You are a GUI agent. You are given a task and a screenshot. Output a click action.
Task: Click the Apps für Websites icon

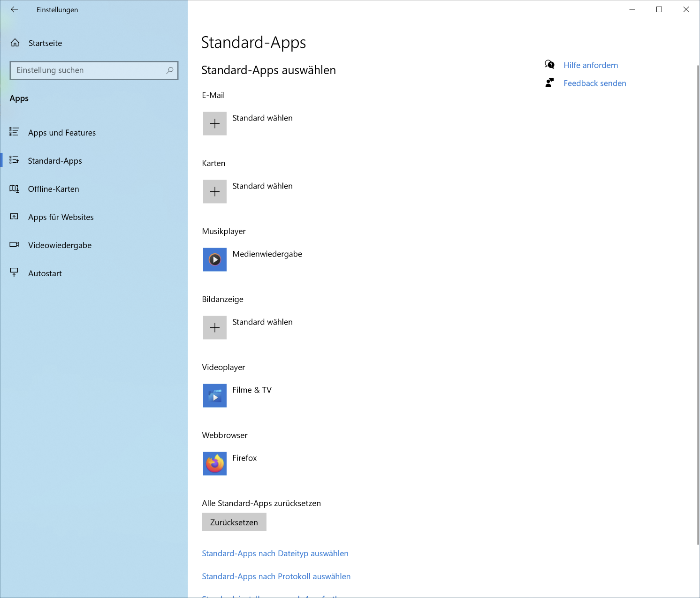pyautogui.click(x=14, y=217)
